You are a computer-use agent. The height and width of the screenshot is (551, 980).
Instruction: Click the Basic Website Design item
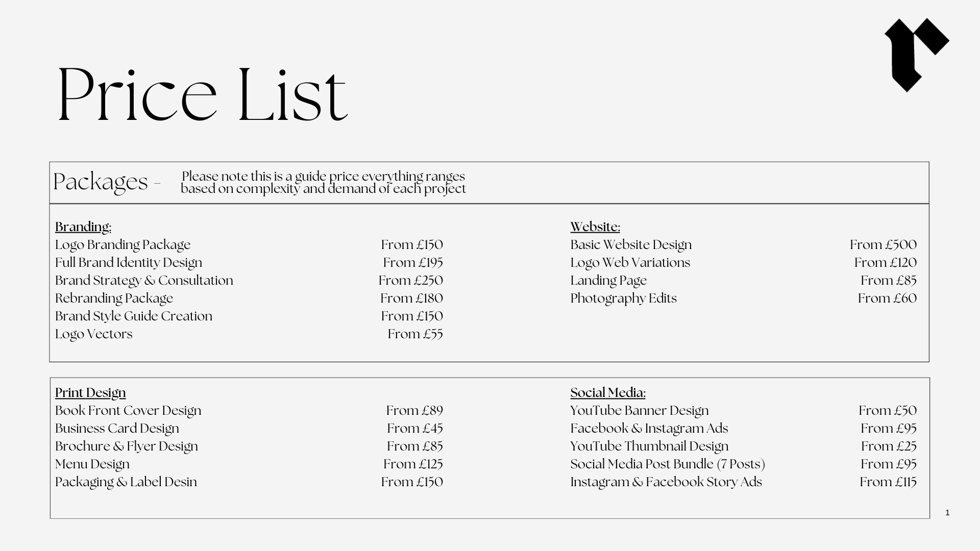pos(631,245)
